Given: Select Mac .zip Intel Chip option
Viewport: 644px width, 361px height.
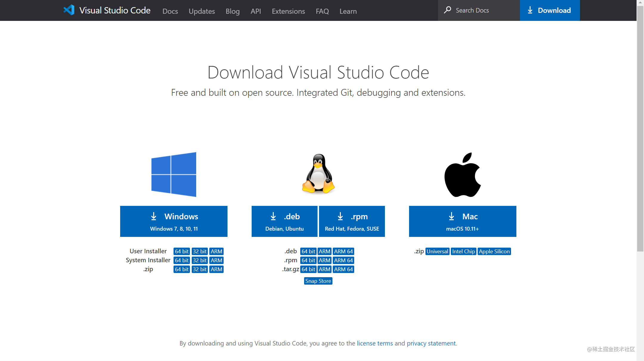Looking at the screenshot, I should click(x=463, y=251).
